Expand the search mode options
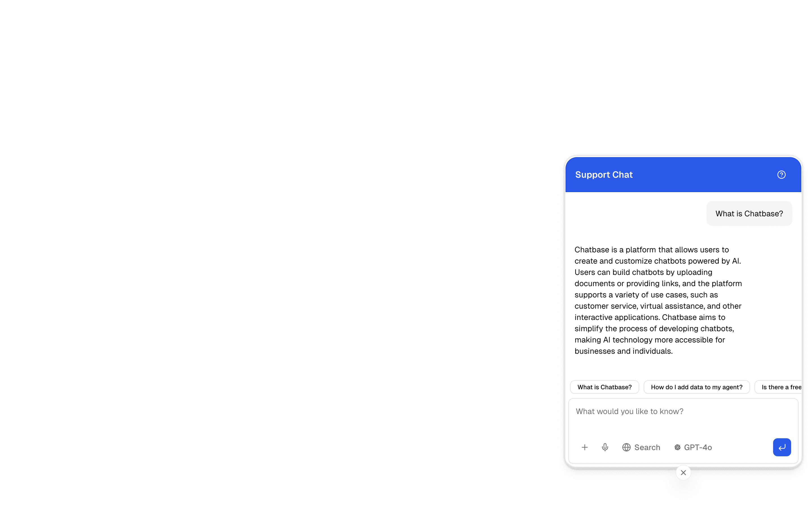 click(641, 447)
